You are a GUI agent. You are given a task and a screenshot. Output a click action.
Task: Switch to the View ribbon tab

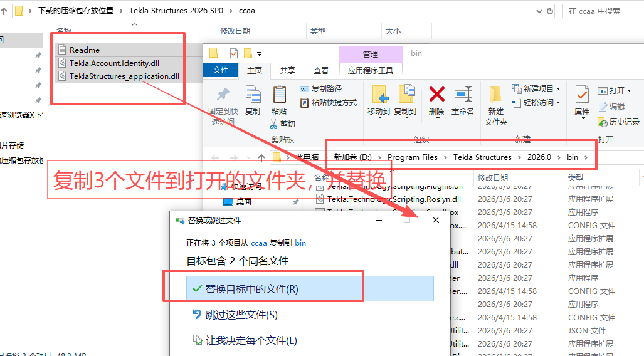321,71
